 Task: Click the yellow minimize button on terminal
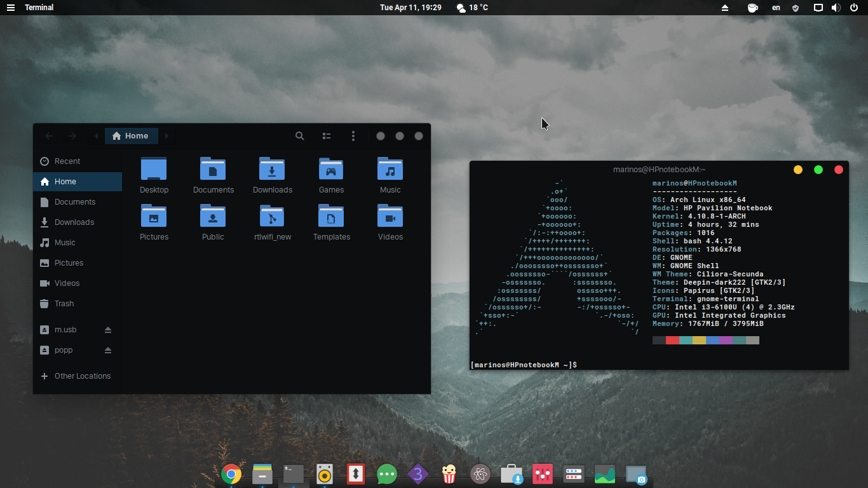798,170
